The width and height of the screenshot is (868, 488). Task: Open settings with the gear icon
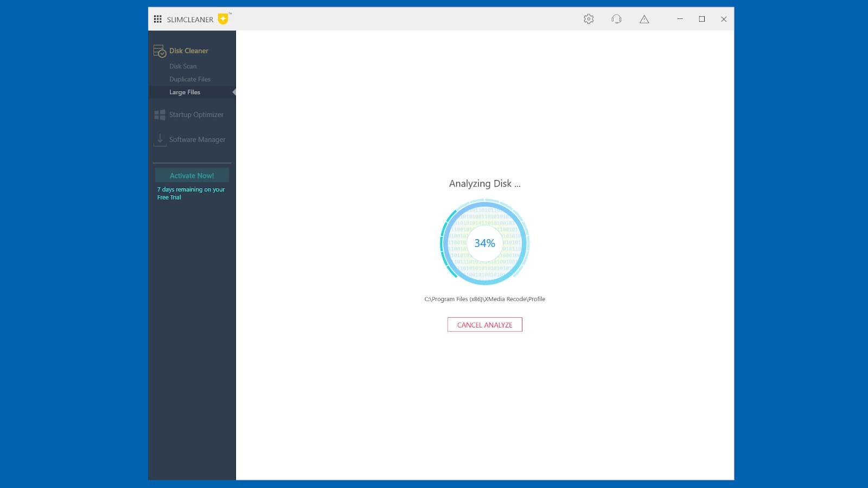pyautogui.click(x=589, y=19)
